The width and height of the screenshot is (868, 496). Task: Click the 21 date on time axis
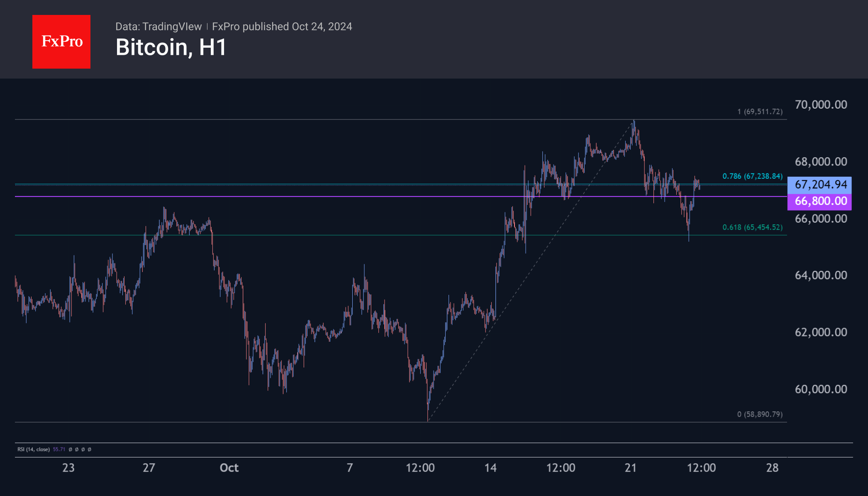coord(631,468)
